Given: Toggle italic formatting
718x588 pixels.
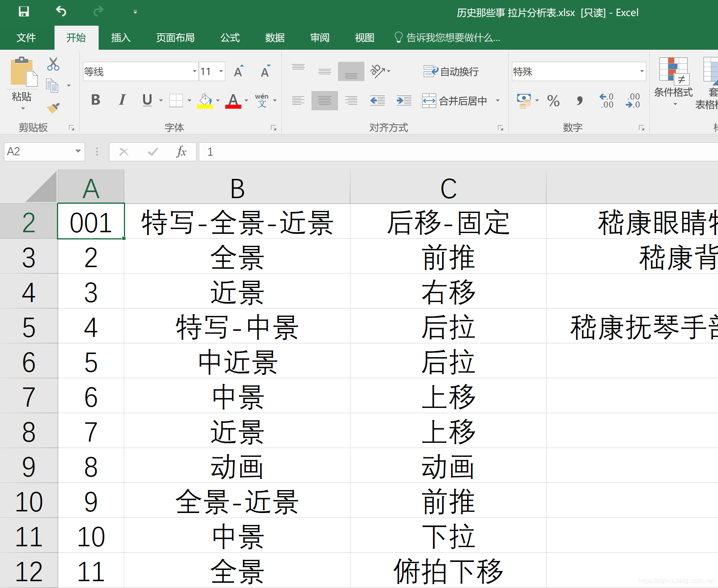Looking at the screenshot, I should (122, 100).
